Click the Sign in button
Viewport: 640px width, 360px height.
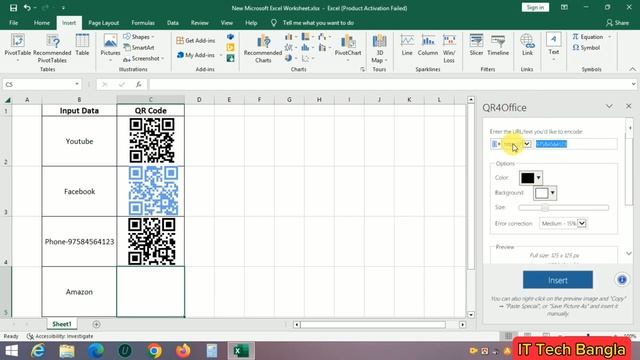click(x=535, y=7)
